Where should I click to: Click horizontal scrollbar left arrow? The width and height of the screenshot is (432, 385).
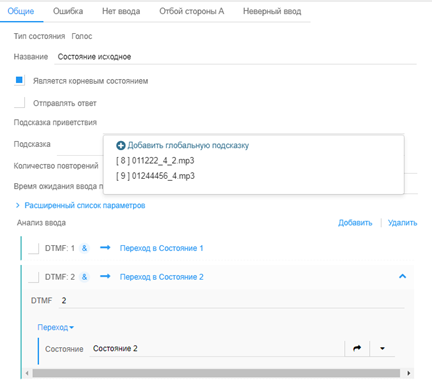(27, 373)
